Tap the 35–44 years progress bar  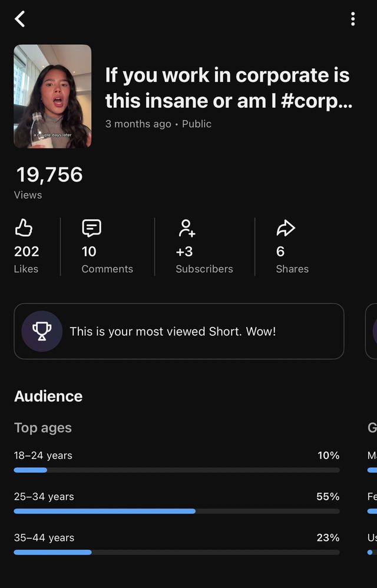point(177,552)
